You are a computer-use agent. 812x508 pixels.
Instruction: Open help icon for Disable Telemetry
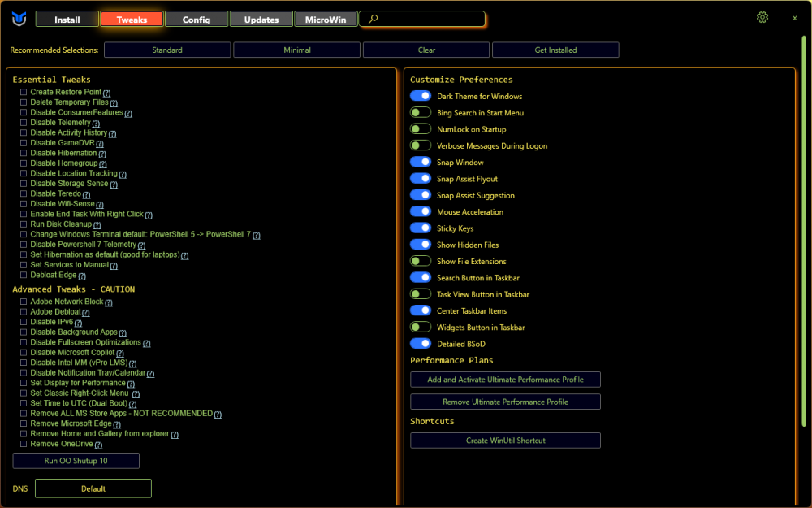(x=96, y=124)
